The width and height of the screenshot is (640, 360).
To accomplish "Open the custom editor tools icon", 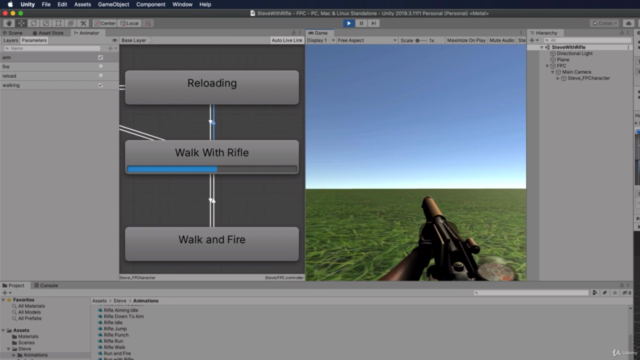I will tap(83, 23).
